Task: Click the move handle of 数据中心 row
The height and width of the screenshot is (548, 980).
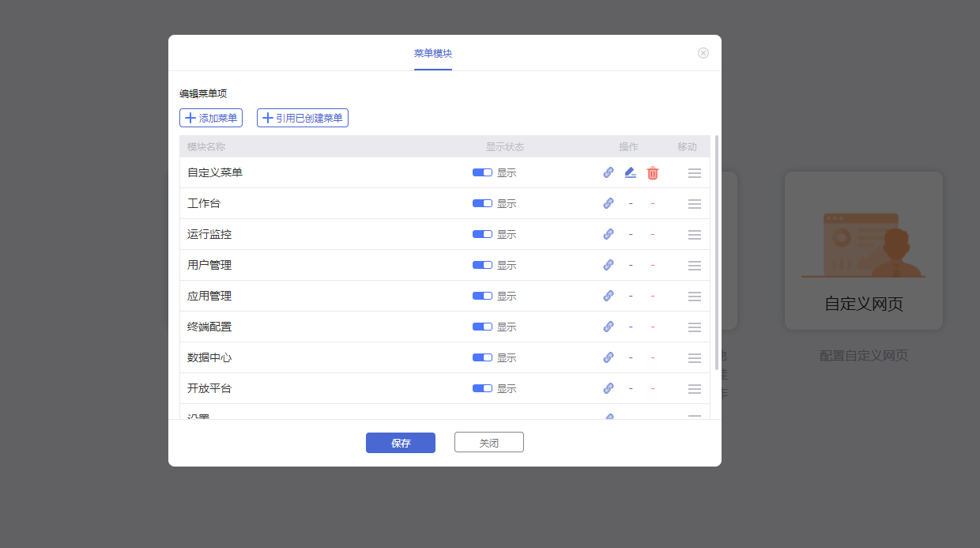Action: (695, 358)
